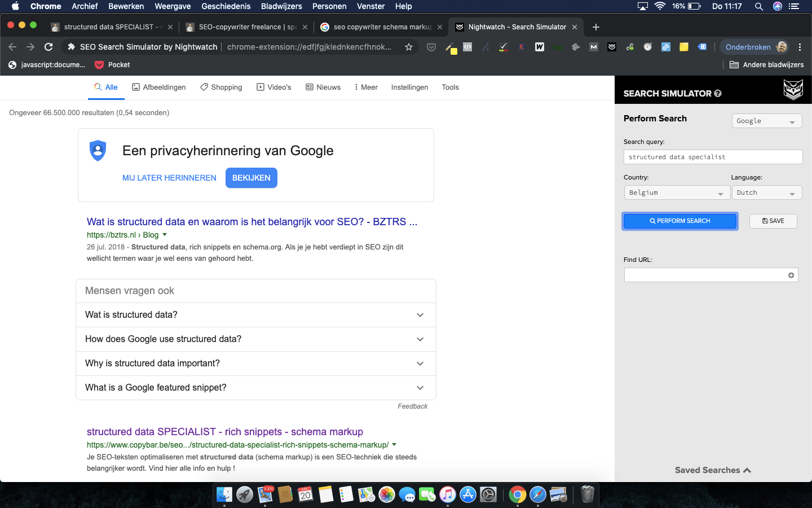Click the plus icon in Find URL field
Screen dimensions: 812x508
coord(791,275)
